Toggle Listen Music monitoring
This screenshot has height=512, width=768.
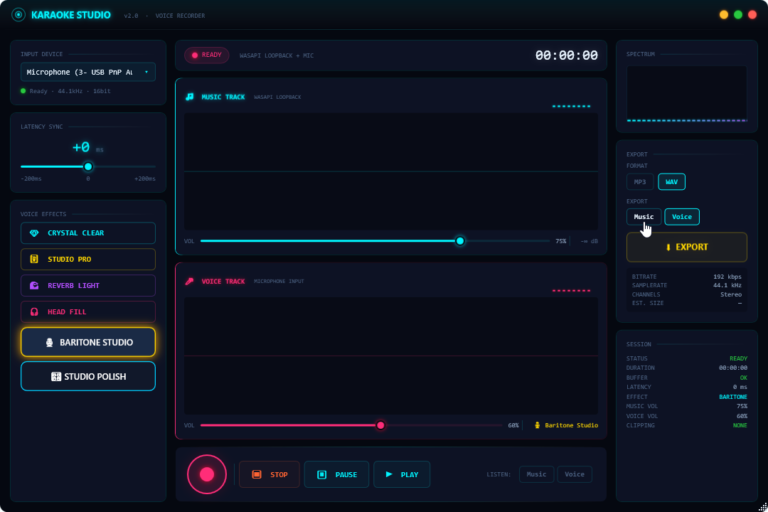tap(536, 474)
